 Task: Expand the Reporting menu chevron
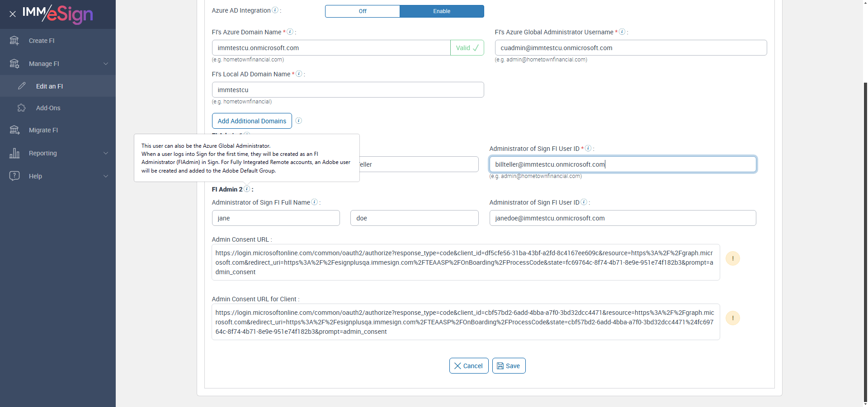pos(106,153)
